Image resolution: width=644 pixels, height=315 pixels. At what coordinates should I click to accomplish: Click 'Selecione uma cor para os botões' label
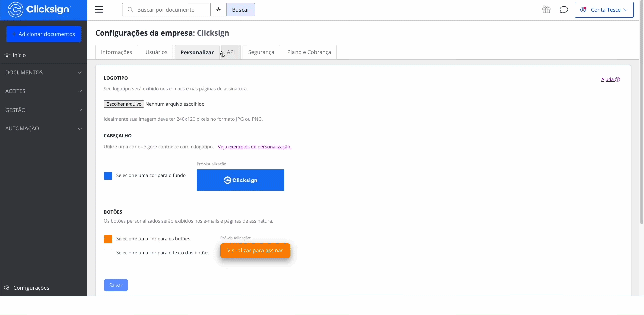tap(153, 239)
